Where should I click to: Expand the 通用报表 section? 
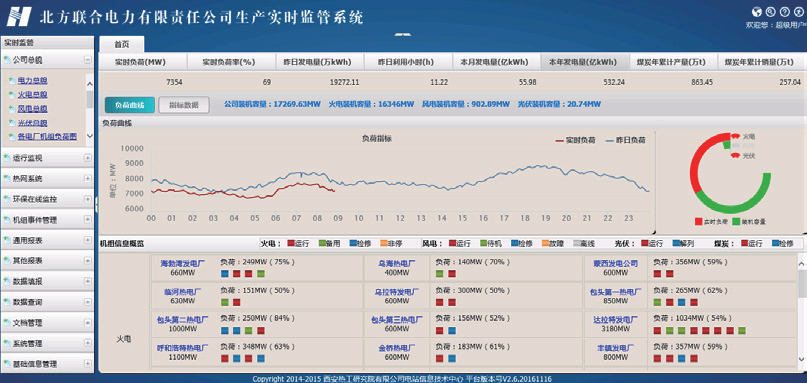87,240
